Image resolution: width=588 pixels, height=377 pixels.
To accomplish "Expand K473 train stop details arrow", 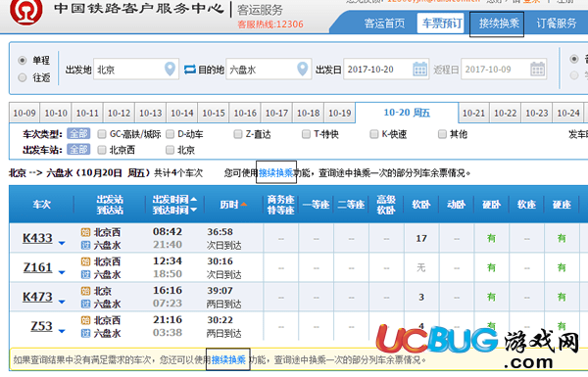I will (62, 302).
